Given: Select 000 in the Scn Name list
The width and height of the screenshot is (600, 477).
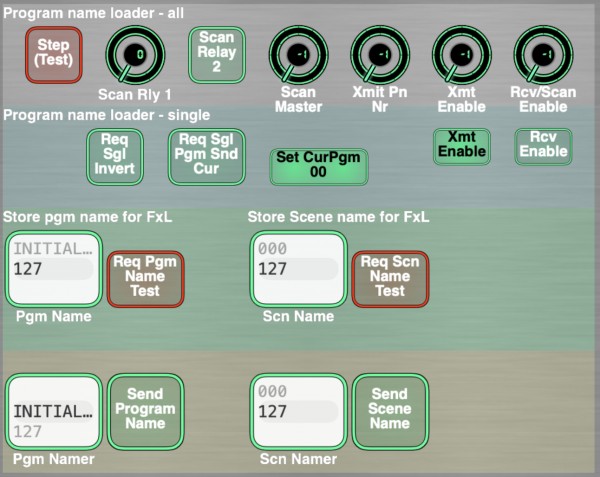Looking at the screenshot, I should coord(272,249).
